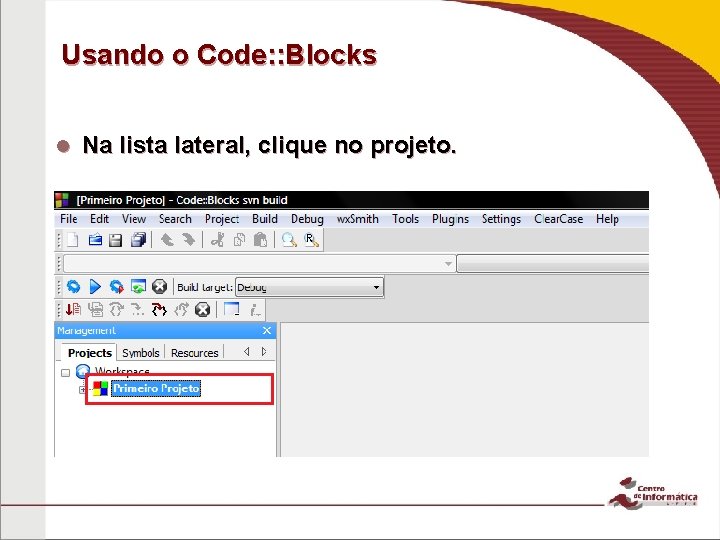The width and height of the screenshot is (720, 540).
Task: Click the Copy icon in toolbar
Action: click(x=239, y=240)
